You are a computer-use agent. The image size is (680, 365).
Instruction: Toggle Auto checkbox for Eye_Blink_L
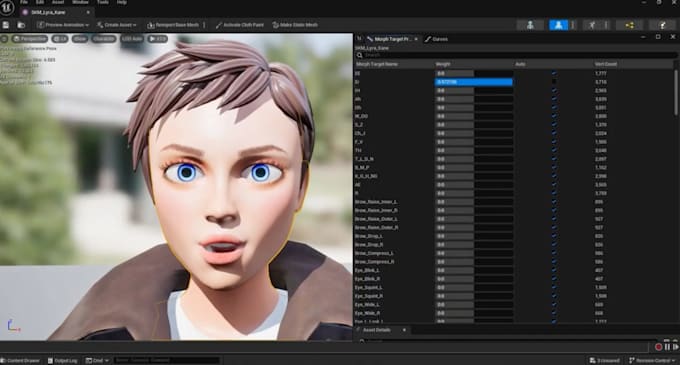[x=554, y=270]
